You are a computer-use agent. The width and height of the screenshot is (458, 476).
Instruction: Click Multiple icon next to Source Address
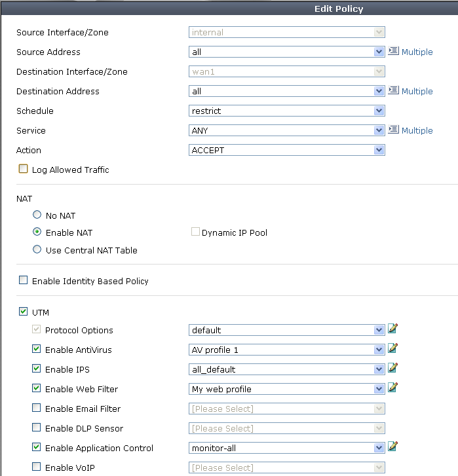point(393,51)
